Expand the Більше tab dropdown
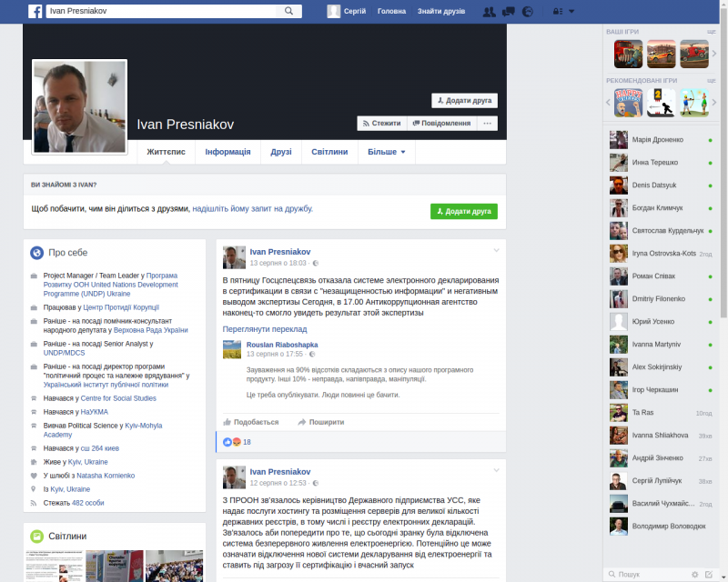The height and width of the screenshot is (582, 728). pos(386,152)
